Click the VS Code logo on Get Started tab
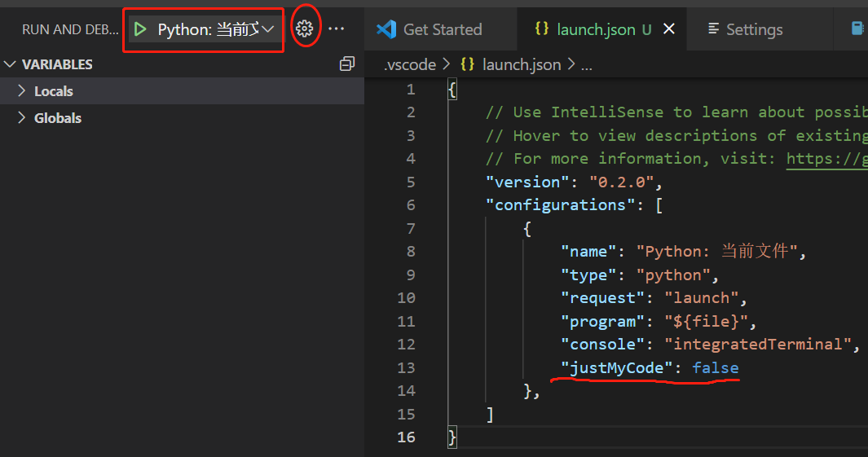This screenshot has width=868, height=457. pyautogui.click(x=386, y=29)
